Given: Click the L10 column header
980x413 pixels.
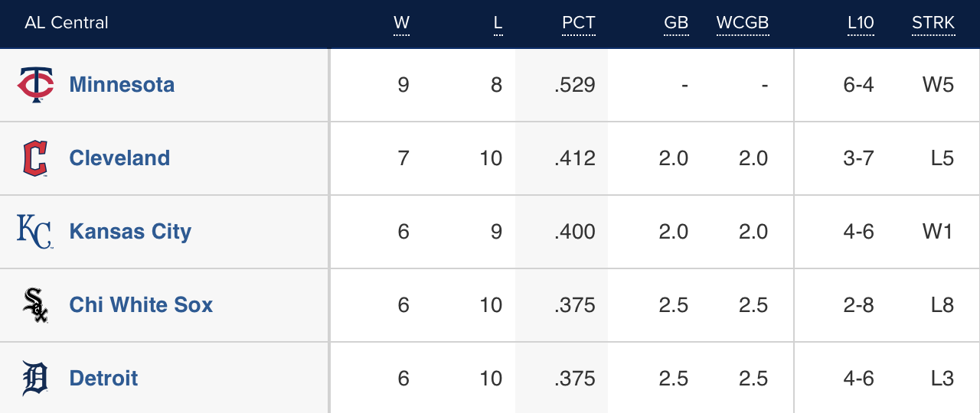Looking at the screenshot, I should point(861,23).
